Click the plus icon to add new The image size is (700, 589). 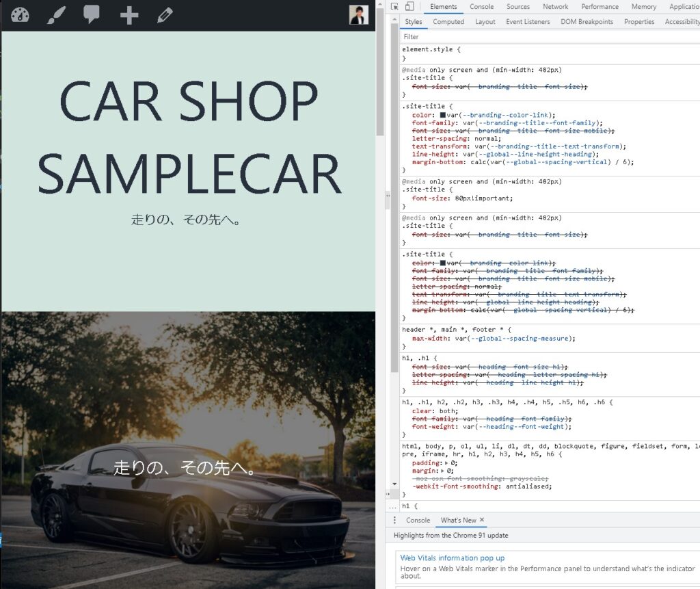pyautogui.click(x=129, y=14)
